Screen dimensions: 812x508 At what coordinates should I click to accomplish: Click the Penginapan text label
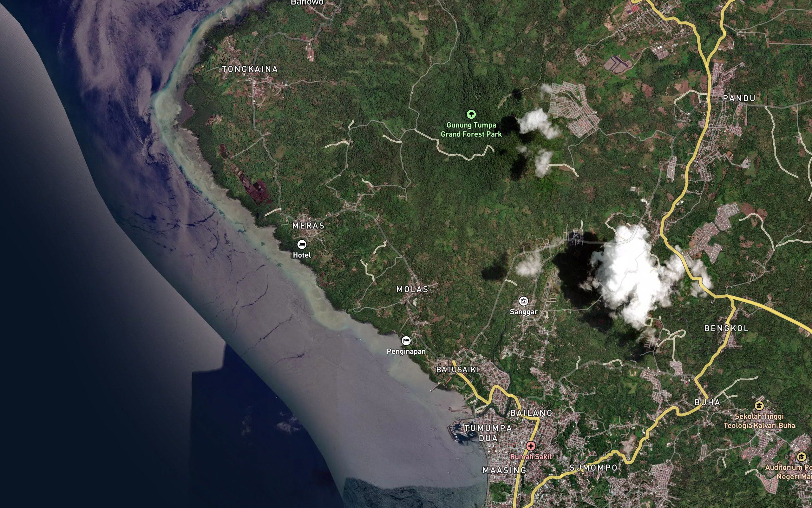tap(406, 351)
